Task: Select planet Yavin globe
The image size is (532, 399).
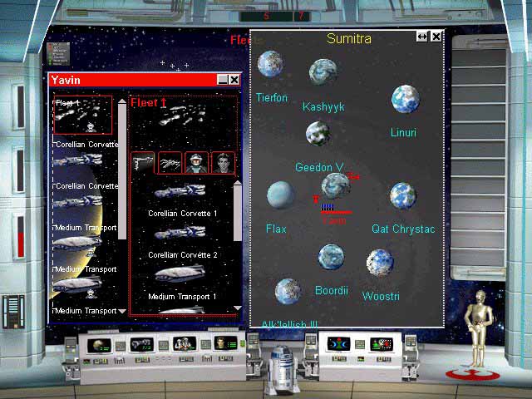Action: (x=335, y=186)
